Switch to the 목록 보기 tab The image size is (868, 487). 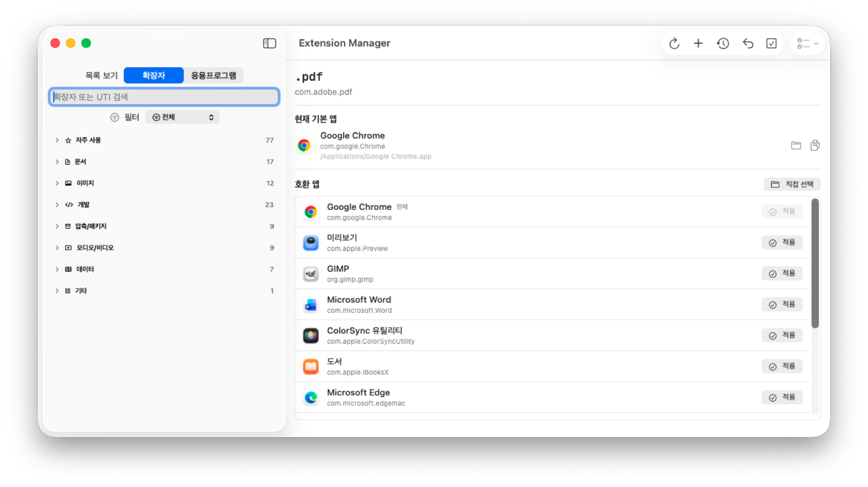coord(101,75)
